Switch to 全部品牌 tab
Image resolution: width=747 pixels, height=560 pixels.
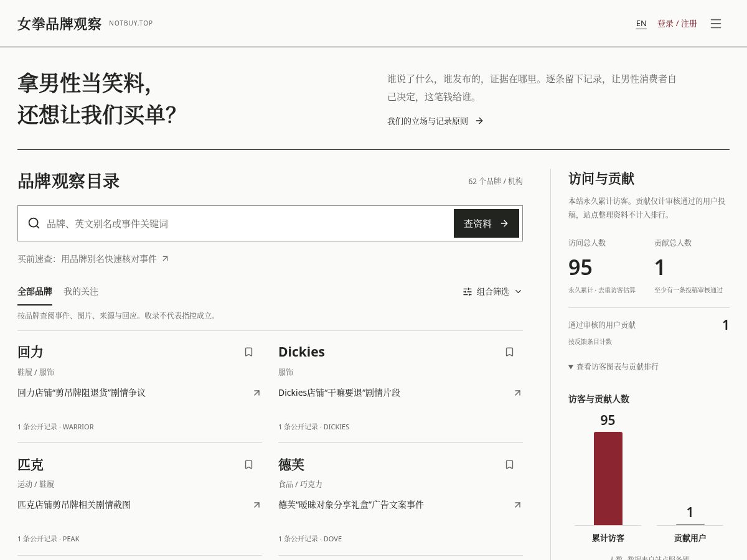(35, 291)
